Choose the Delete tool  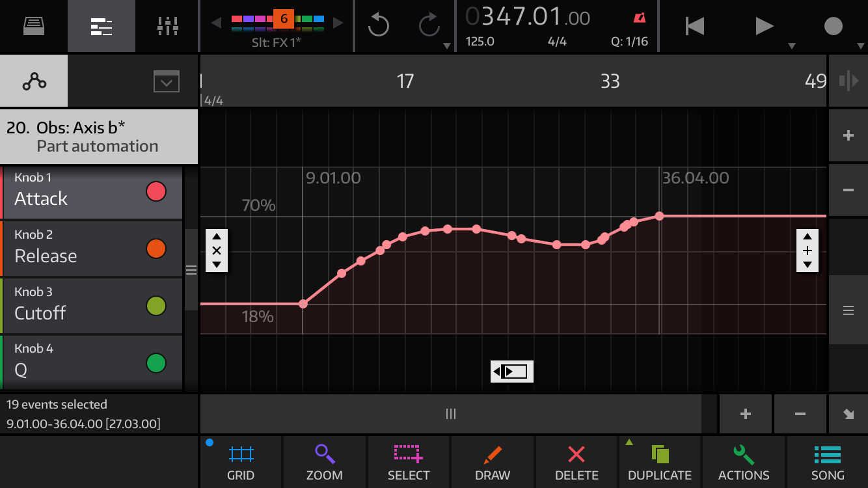coord(575,462)
